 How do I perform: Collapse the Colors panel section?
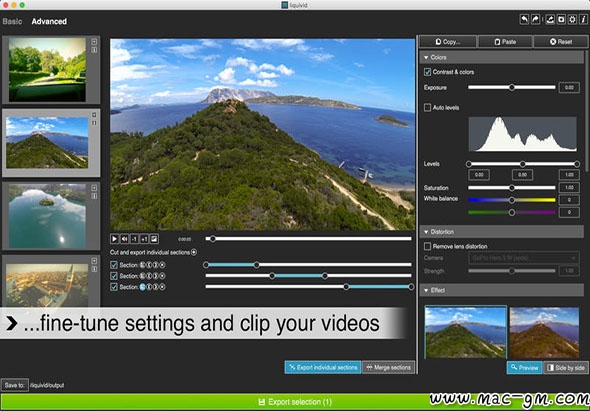(426, 58)
